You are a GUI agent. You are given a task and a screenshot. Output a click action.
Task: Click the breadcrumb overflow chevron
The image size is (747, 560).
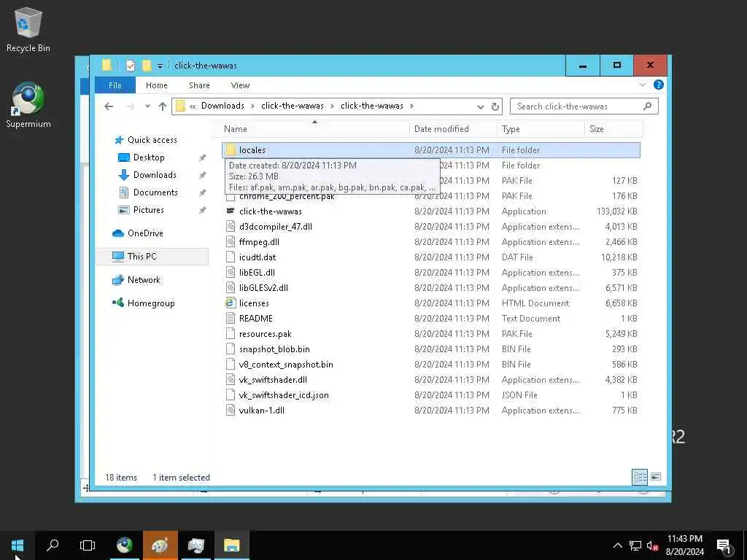(x=193, y=106)
